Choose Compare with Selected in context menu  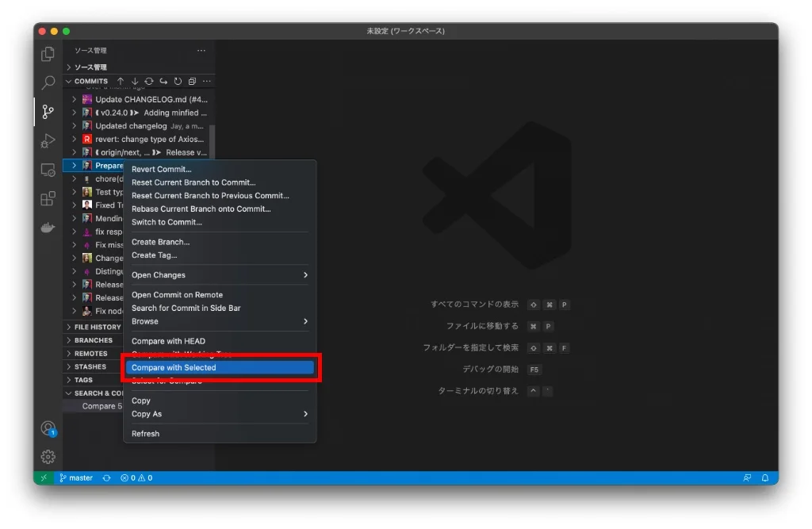pos(220,368)
